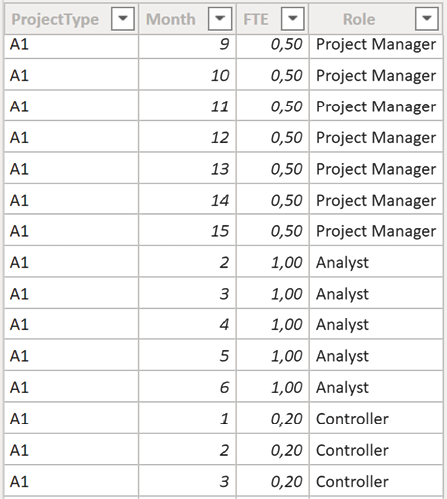Screen dimensions: 447x499
Task: Click Project Manager in Month 12 row
Action: (x=376, y=138)
